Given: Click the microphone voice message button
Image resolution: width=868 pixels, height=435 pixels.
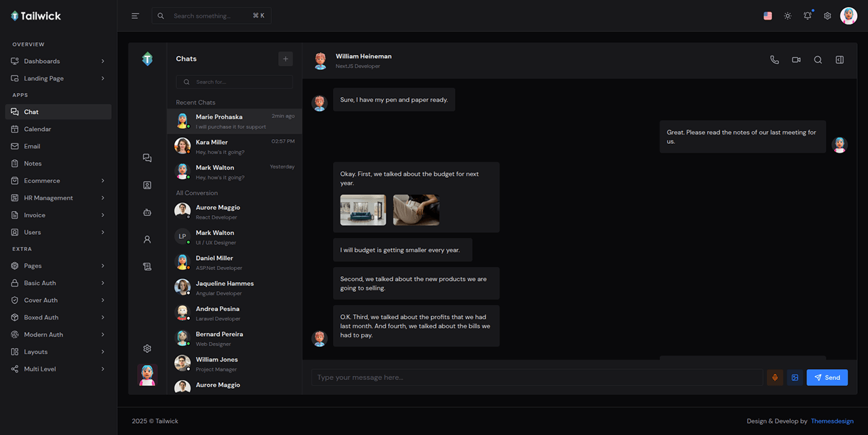Looking at the screenshot, I should point(775,377).
